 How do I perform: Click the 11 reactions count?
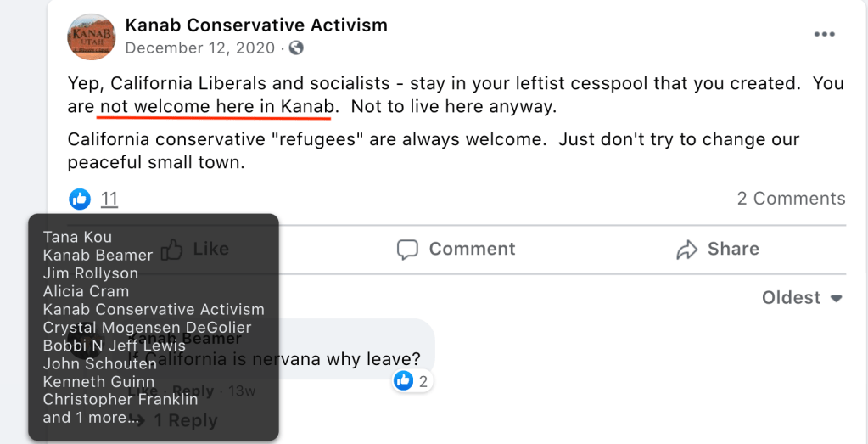pyautogui.click(x=109, y=200)
